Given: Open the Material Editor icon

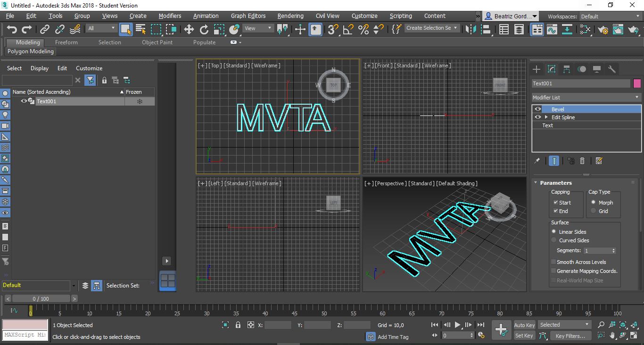Looking at the screenshot, I should 585,29.
